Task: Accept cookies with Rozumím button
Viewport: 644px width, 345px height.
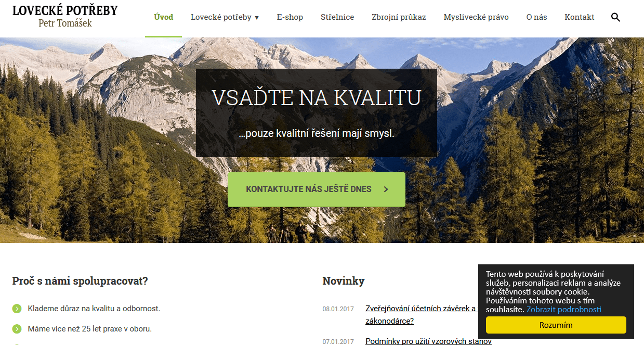Action: pyautogui.click(x=556, y=325)
